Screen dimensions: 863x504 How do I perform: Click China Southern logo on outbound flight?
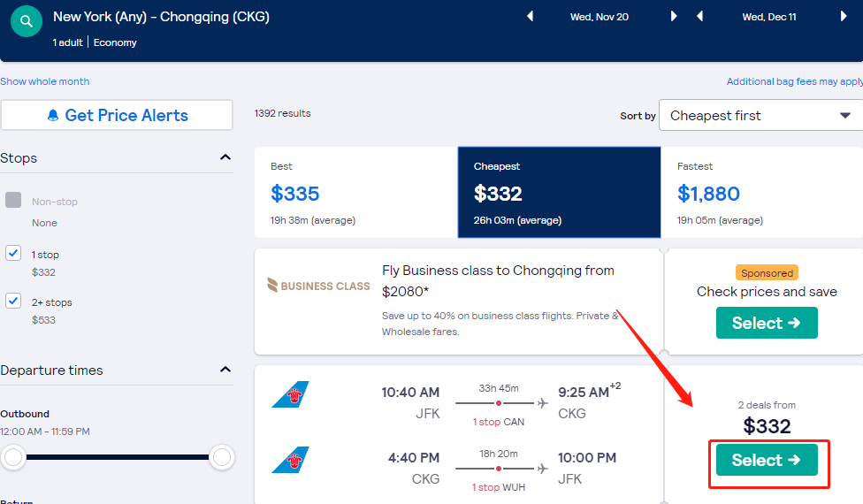tap(290, 394)
